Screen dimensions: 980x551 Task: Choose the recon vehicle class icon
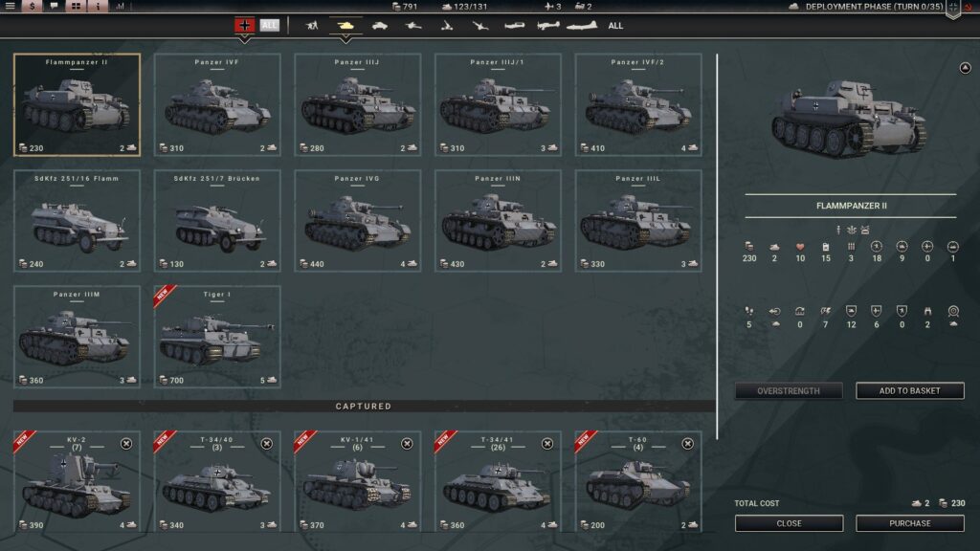tap(380, 26)
